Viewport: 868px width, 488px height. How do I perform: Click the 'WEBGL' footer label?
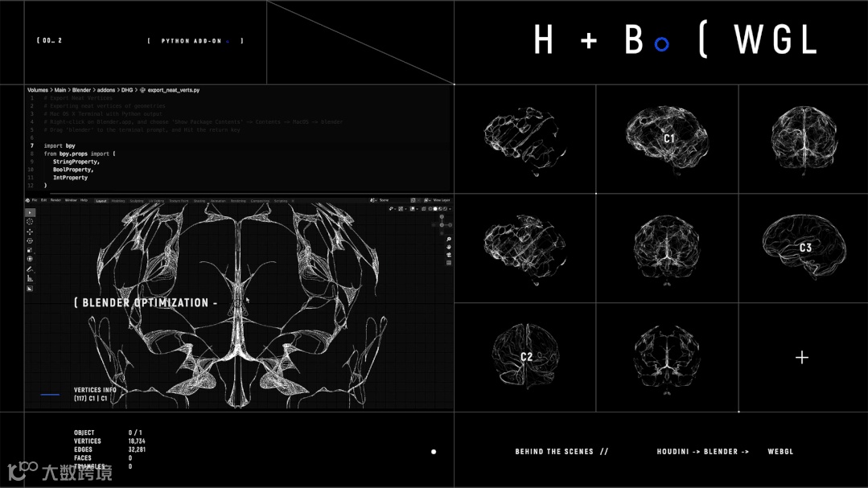(780, 452)
